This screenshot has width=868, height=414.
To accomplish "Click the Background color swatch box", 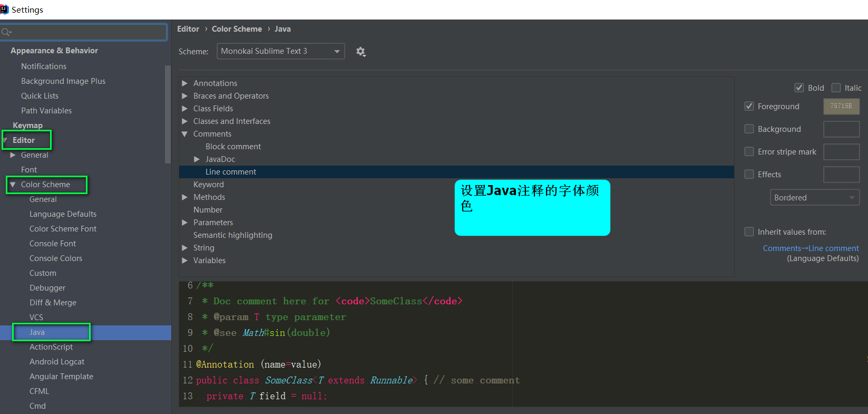I will pos(841,129).
